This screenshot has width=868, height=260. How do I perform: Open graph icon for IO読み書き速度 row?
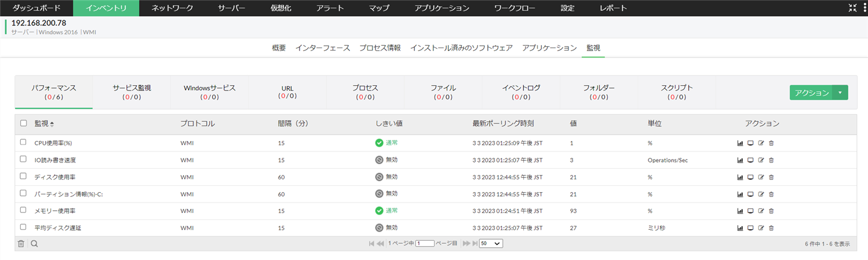[740, 160]
